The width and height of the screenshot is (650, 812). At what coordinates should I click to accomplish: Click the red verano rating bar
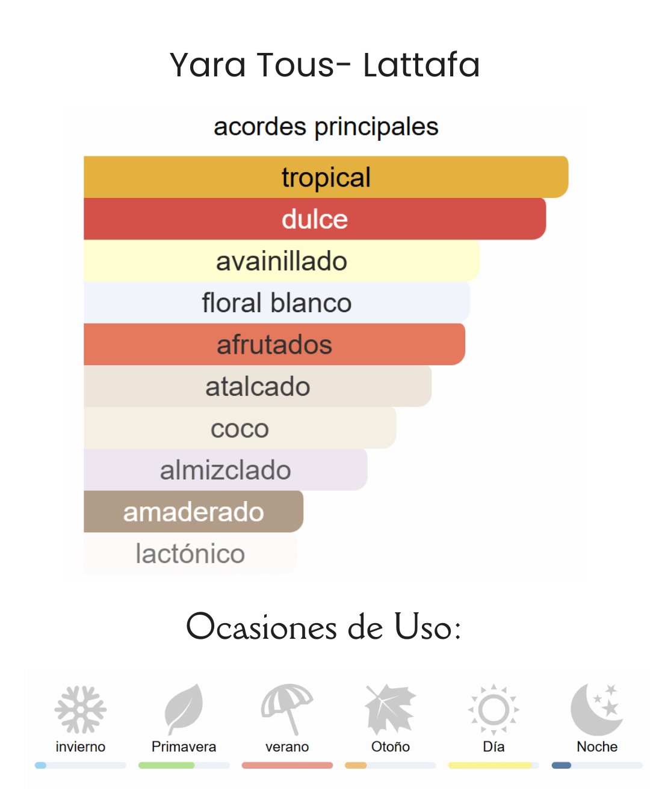(287, 765)
